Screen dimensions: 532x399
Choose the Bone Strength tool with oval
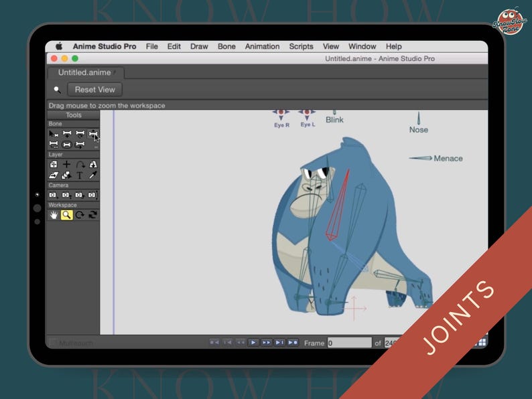[67, 145]
